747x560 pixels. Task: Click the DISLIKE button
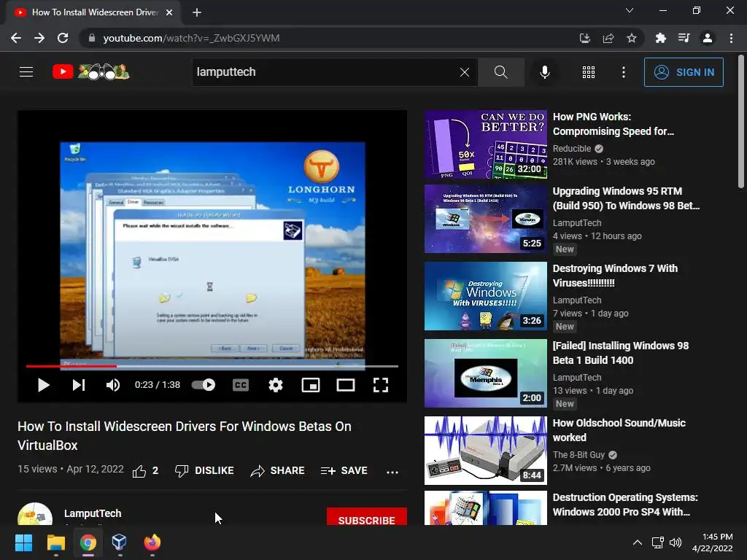pos(204,471)
